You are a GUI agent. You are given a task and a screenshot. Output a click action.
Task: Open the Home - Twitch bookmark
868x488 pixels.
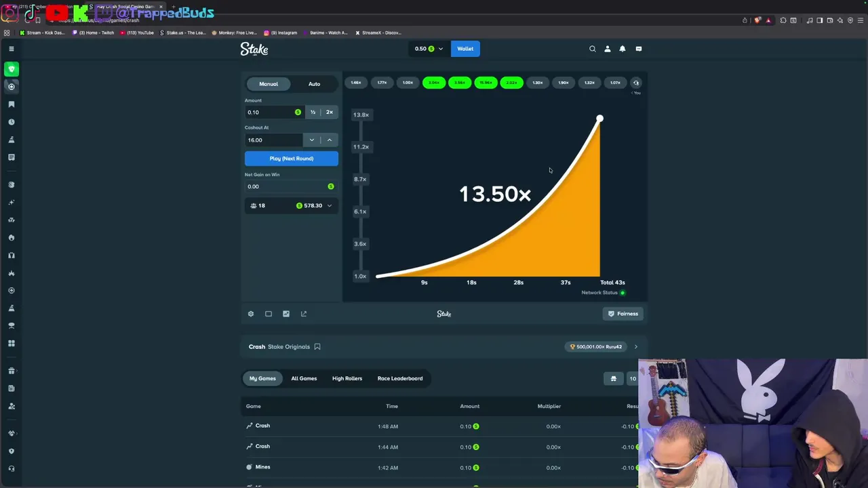[94, 33]
